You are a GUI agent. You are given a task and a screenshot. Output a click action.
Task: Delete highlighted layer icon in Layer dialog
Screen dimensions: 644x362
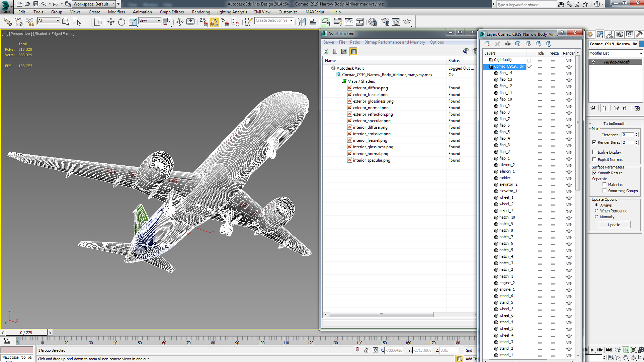[498, 44]
